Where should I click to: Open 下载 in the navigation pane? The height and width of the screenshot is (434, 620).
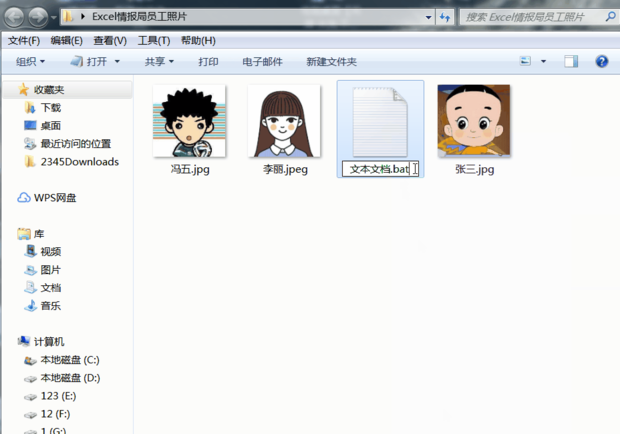[x=51, y=108]
